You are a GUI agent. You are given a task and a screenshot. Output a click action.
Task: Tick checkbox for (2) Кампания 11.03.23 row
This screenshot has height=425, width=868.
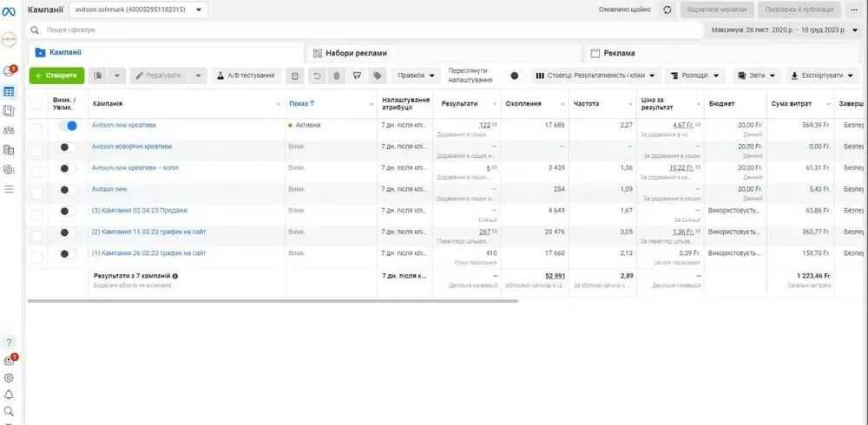[x=36, y=236]
